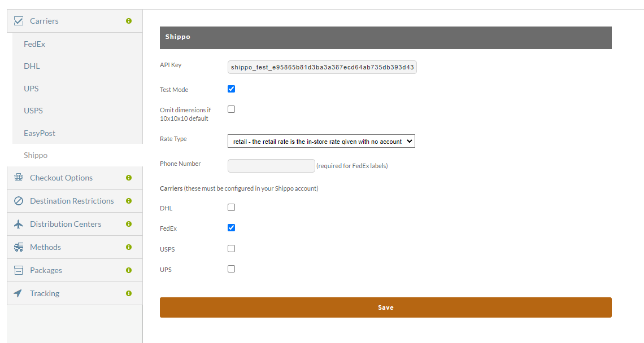The height and width of the screenshot is (343, 644).
Task: Click green info icon beside Tracking
Action: tap(129, 293)
